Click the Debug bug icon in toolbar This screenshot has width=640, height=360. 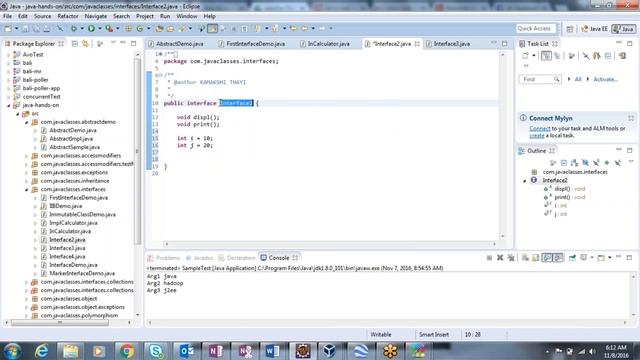tap(74, 28)
